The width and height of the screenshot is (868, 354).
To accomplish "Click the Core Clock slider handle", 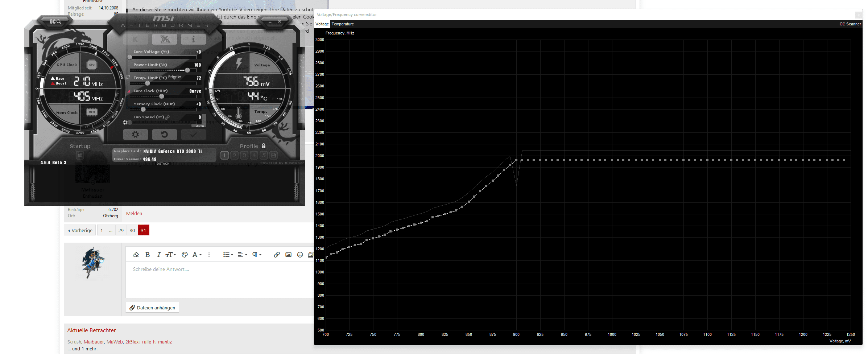I will pos(162,96).
